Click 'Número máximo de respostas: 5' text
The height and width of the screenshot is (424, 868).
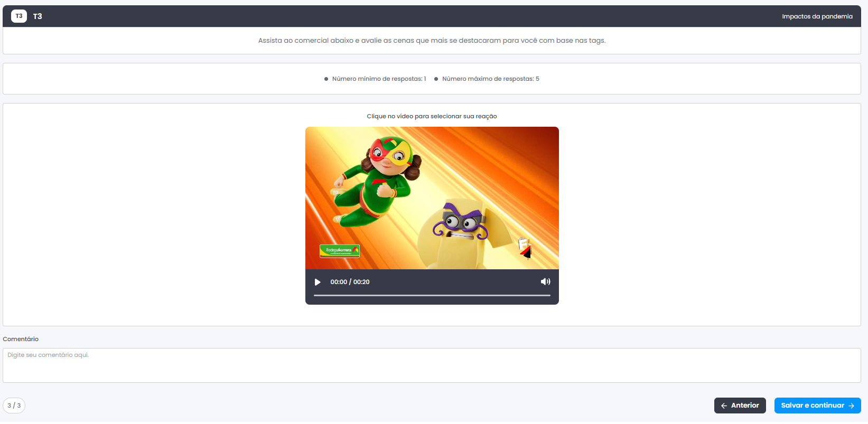(x=490, y=79)
